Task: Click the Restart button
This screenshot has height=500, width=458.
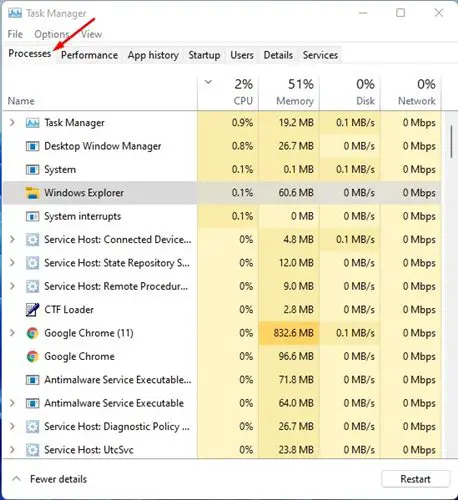Action: coord(415,479)
